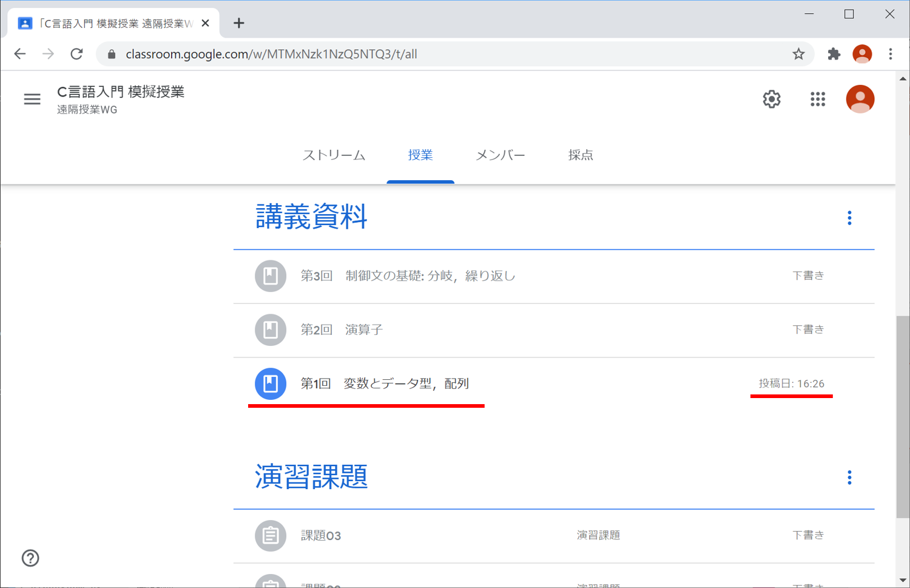View site security lock icon

[112, 54]
